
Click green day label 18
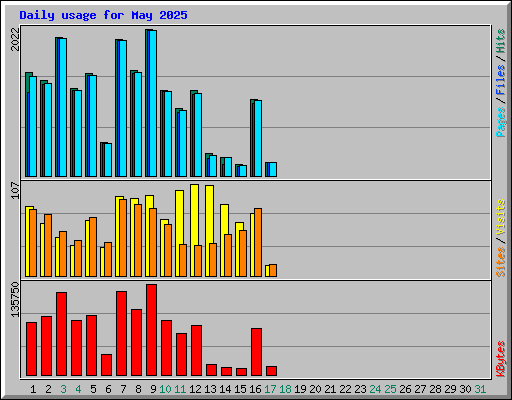(285, 389)
